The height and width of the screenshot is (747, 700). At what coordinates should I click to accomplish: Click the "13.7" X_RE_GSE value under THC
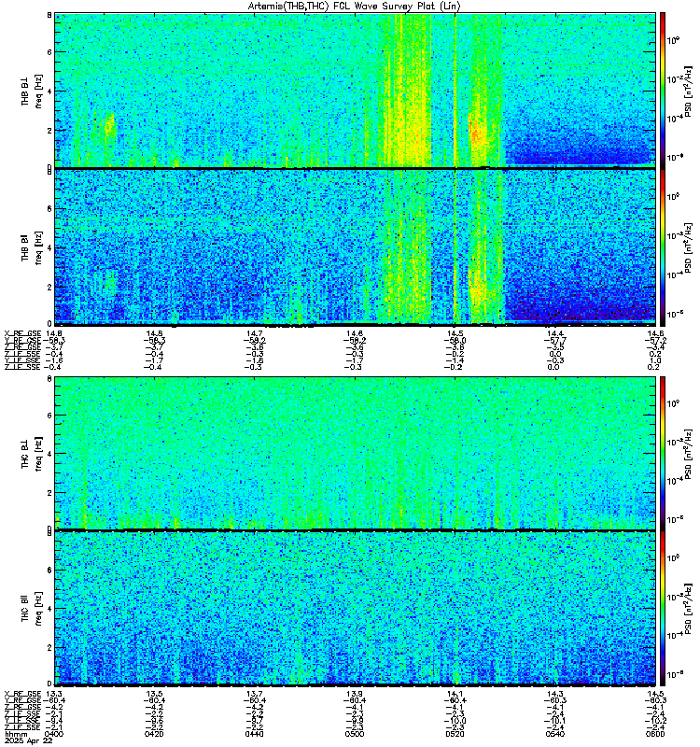click(254, 694)
